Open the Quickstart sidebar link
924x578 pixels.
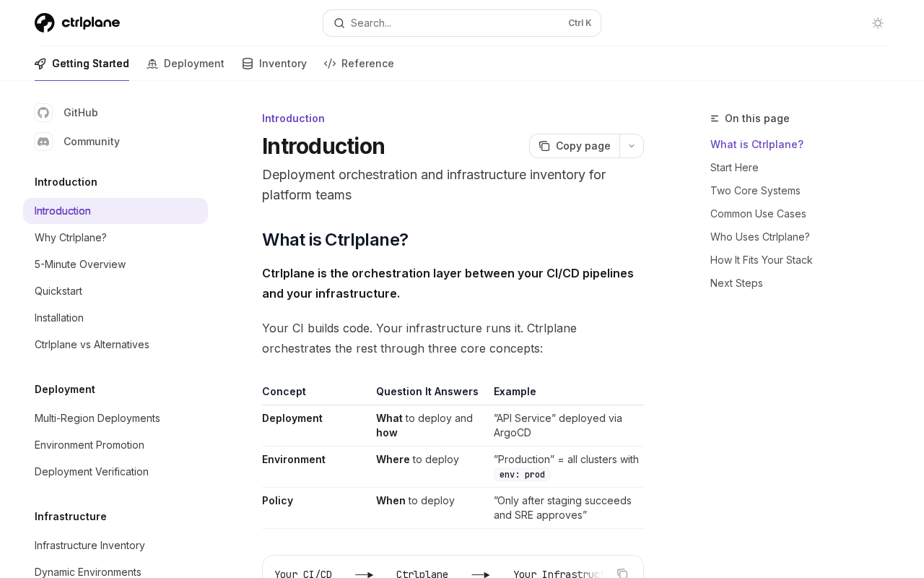(58, 291)
